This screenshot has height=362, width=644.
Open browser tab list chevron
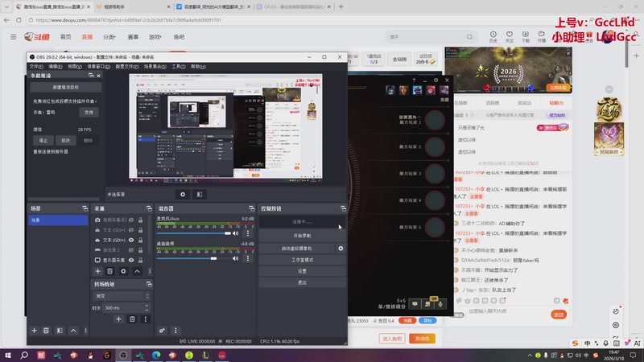coord(6,6)
